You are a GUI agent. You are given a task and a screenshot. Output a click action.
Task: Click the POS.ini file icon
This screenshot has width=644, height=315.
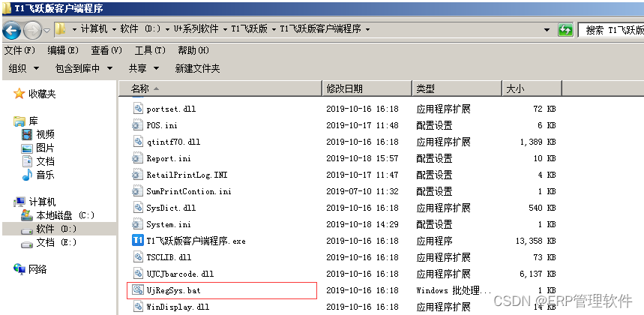(136, 125)
